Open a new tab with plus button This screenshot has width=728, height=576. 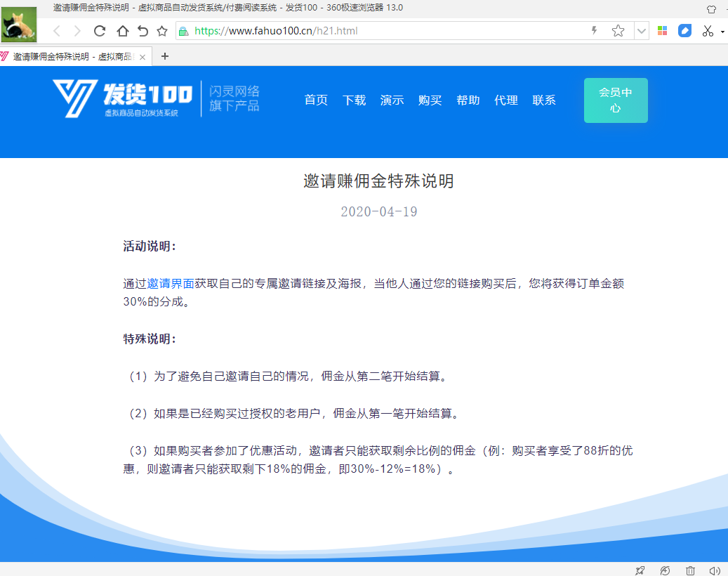tap(165, 56)
